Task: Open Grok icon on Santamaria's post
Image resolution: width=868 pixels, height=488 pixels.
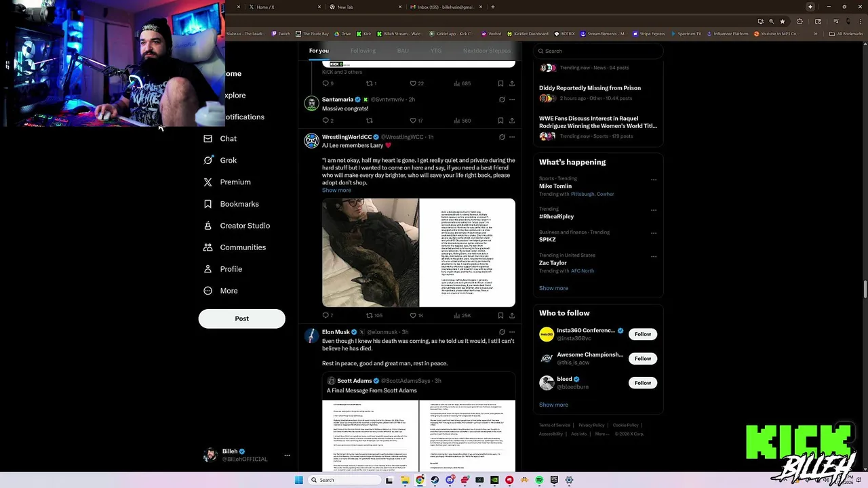Action: pos(502,100)
